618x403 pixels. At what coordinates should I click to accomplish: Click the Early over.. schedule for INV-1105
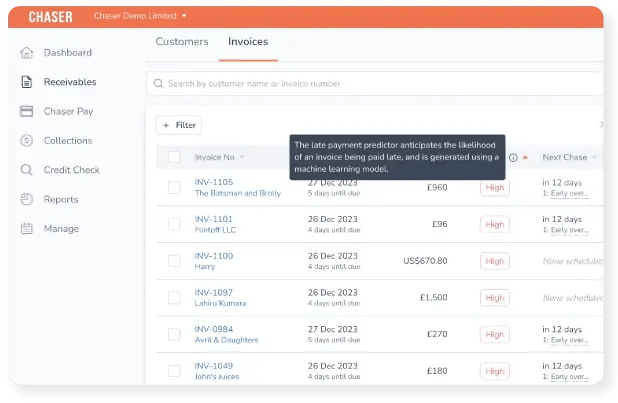coord(569,193)
